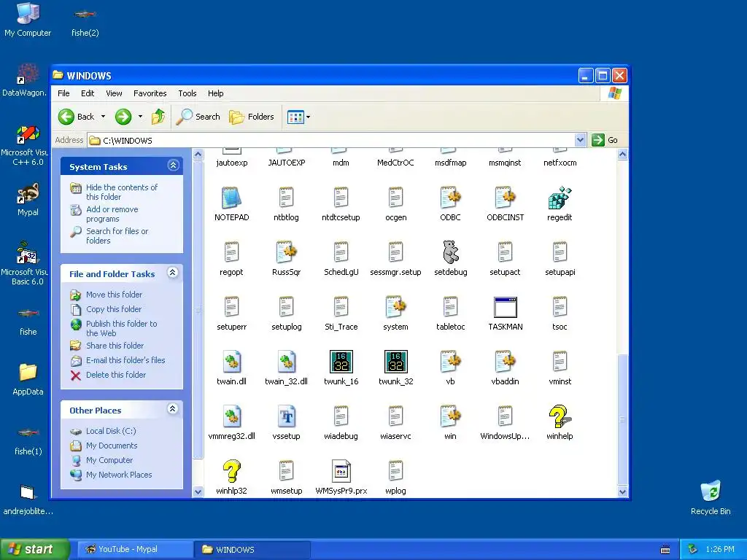
Task: Open the NOTEPAD file icon
Action: pyautogui.click(x=231, y=198)
